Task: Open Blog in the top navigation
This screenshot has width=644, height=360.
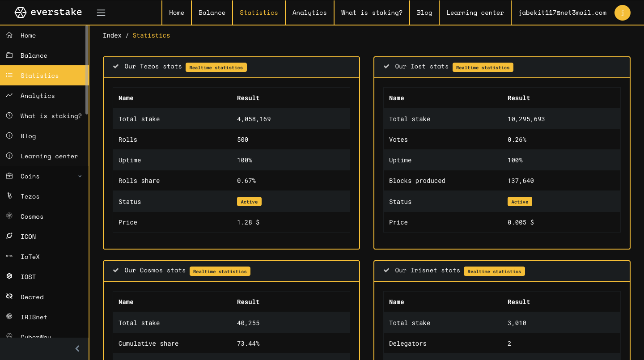Action: 424,13
